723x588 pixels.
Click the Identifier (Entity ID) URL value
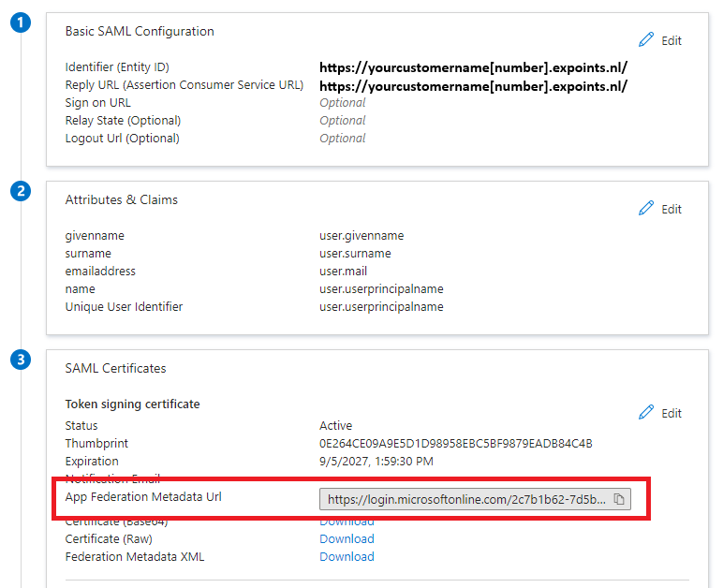473,67
